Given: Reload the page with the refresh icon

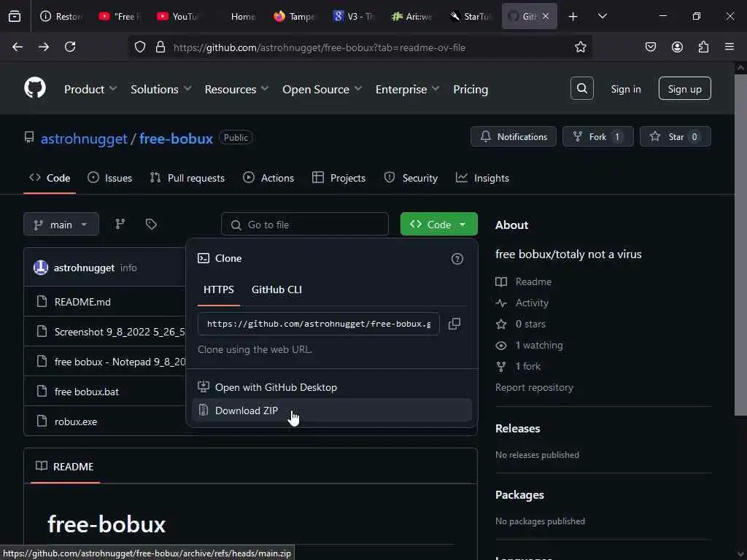Looking at the screenshot, I should tap(70, 47).
